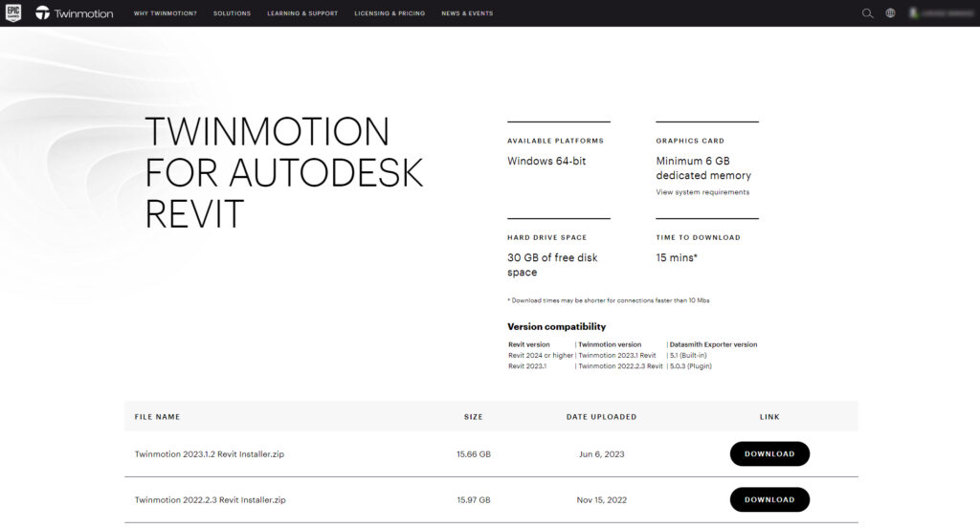Click the SIZE column header
Image resolution: width=980 pixels, height=529 pixels.
click(473, 416)
